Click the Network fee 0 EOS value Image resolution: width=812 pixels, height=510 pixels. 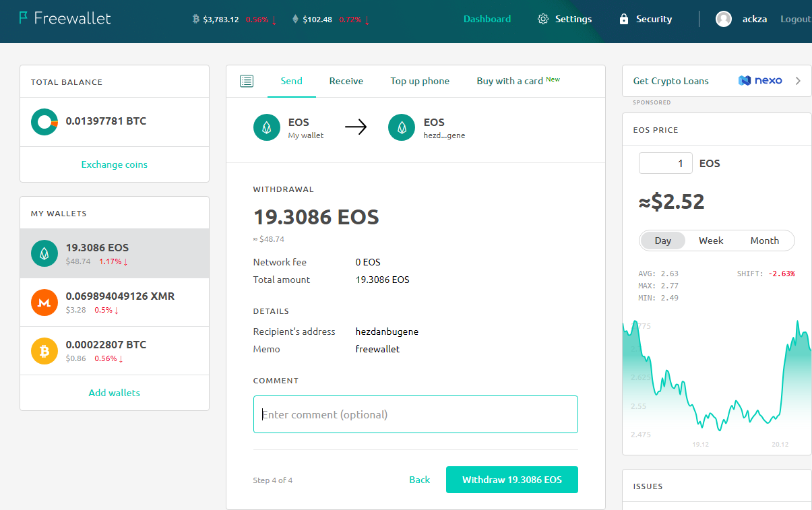pyautogui.click(x=368, y=262)
